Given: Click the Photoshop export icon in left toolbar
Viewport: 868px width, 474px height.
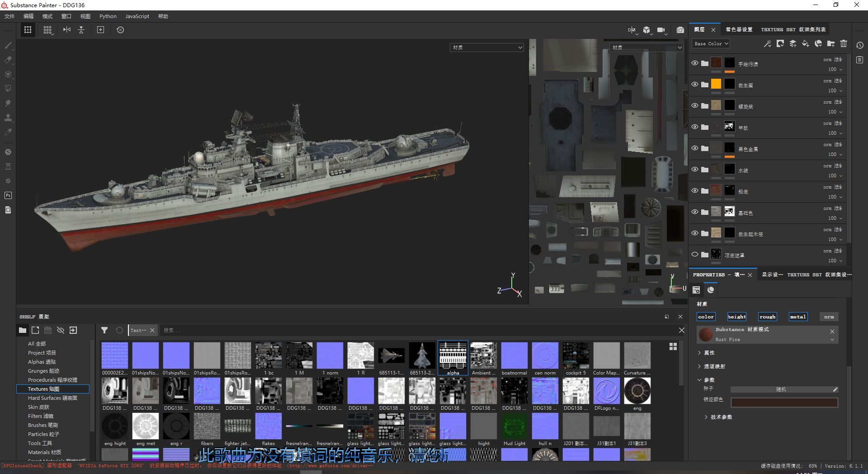Looking at the screenshot, I should click(x=8, y=195).
